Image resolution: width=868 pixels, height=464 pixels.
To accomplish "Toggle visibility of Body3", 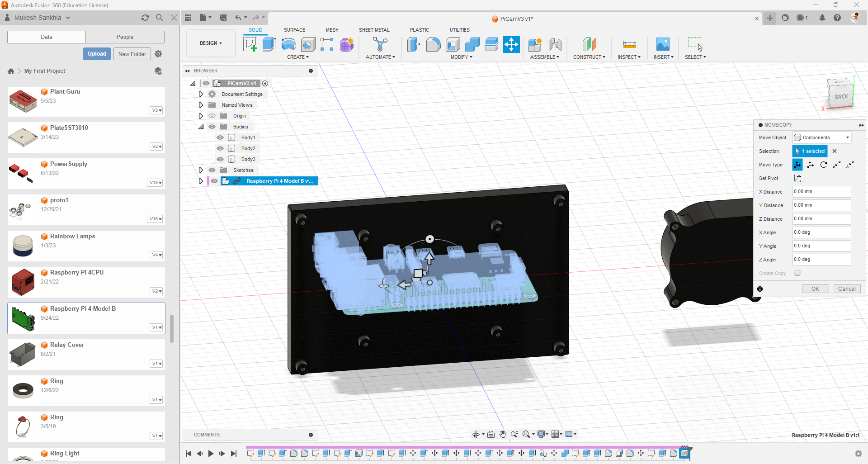I will [220, 159].
